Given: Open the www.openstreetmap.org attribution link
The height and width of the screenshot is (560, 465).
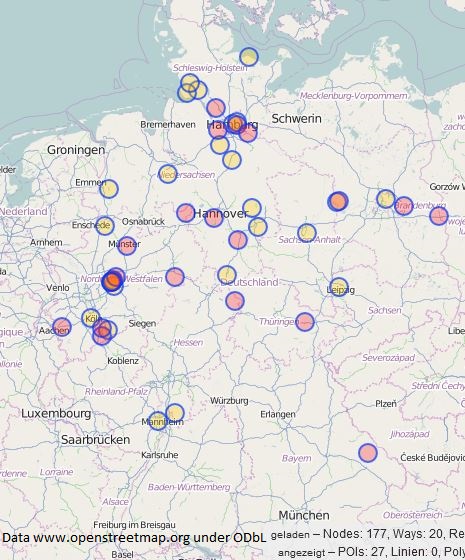Looking at the screenshot, I should point(111,538).
